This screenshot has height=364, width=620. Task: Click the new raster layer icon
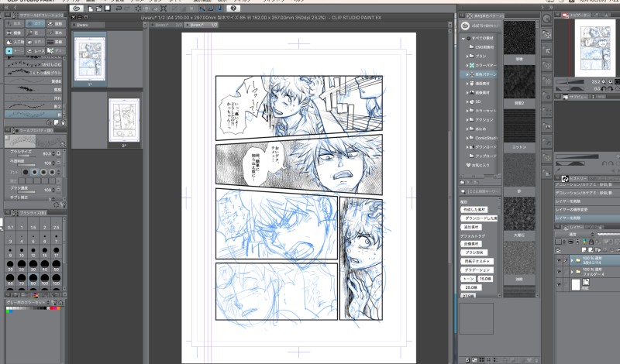(584, 250)
